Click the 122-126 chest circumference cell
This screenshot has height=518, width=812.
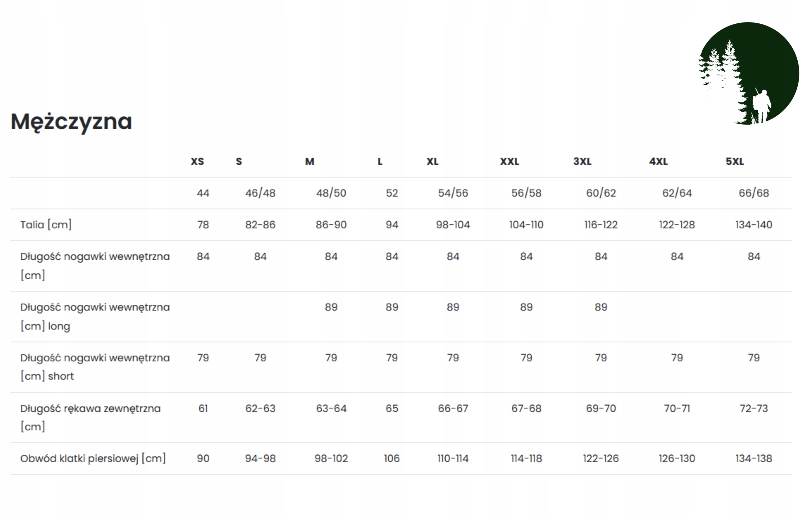click(x=600, y=458)
